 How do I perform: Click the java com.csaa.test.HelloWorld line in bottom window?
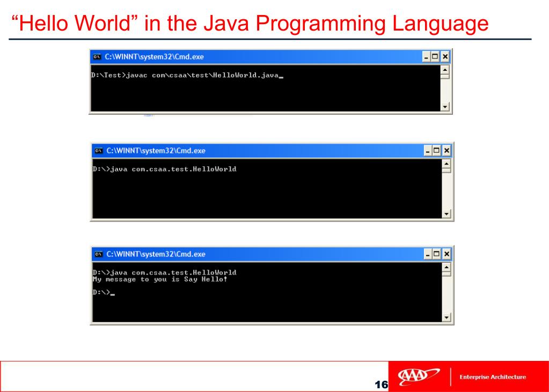pos(165,272)
